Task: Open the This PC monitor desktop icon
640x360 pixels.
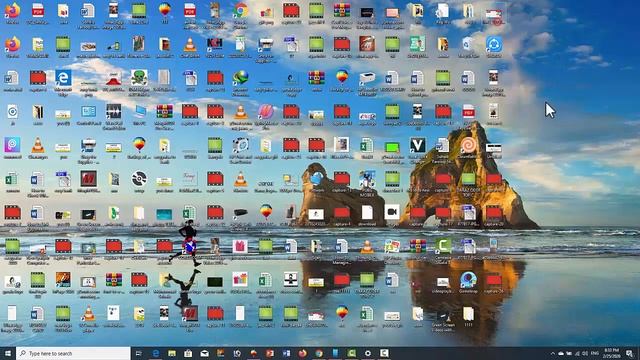Action: (x=139, y=111)
